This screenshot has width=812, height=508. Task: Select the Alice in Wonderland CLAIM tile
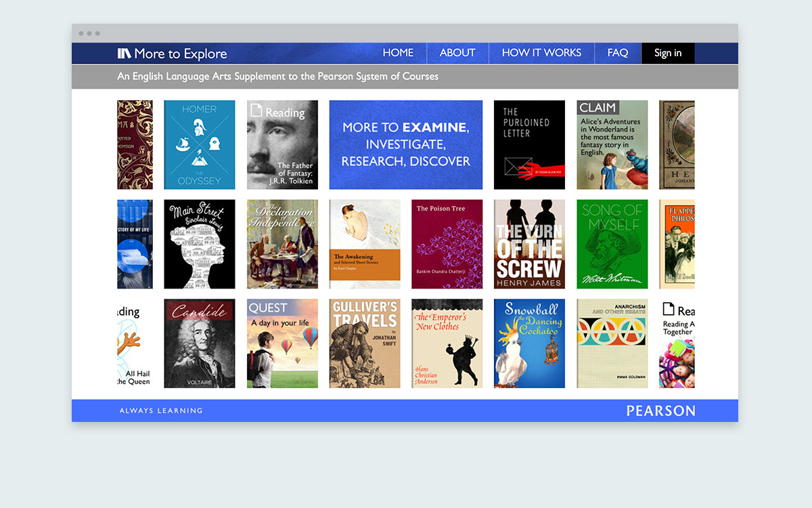tap(612, 145)
